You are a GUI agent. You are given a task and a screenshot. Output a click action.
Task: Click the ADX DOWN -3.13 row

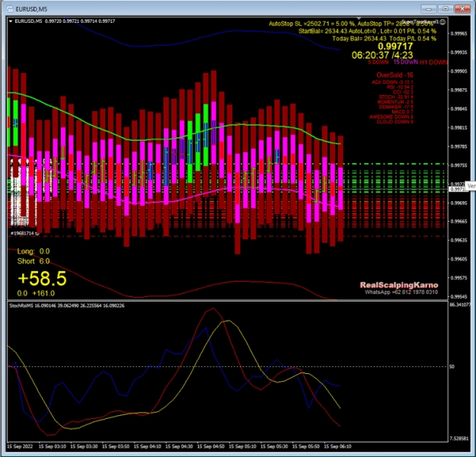(x=392, y=82)
